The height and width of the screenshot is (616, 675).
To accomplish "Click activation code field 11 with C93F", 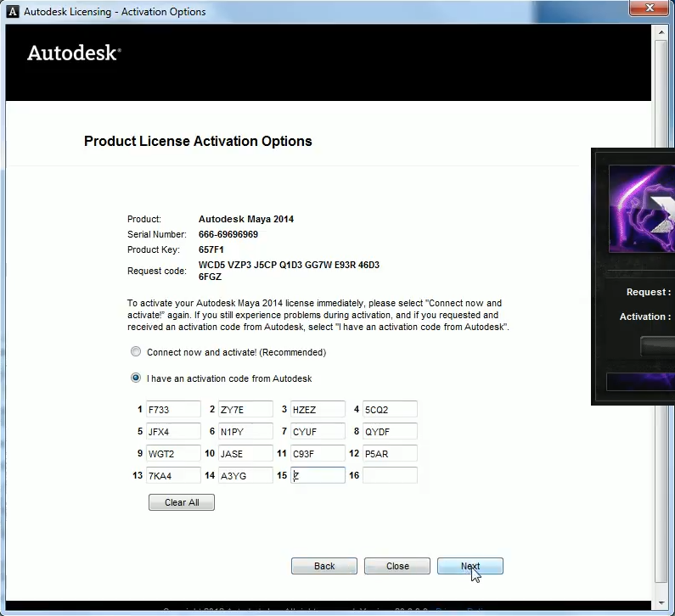I will click(318, 454).
